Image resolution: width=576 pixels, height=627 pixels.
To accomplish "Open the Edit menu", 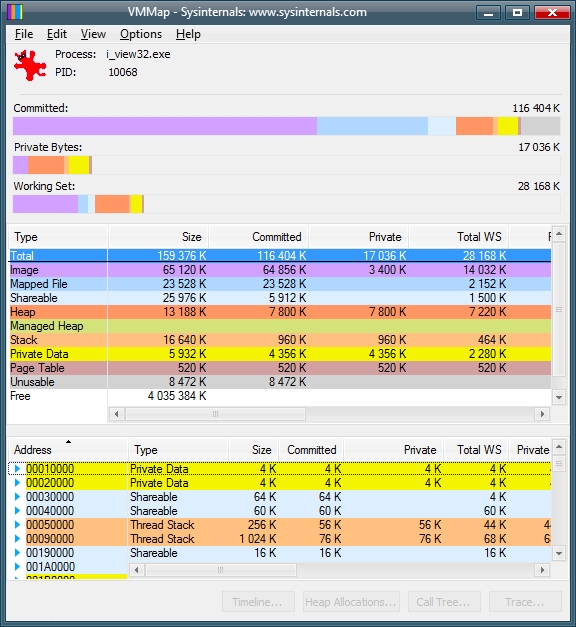I will tap(57, 34).
